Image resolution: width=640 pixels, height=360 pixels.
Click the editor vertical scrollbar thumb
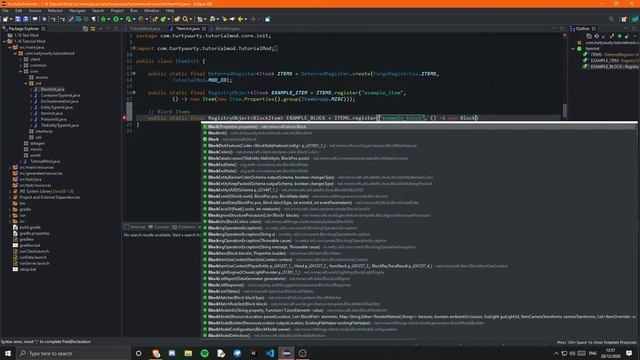(565, 111)
